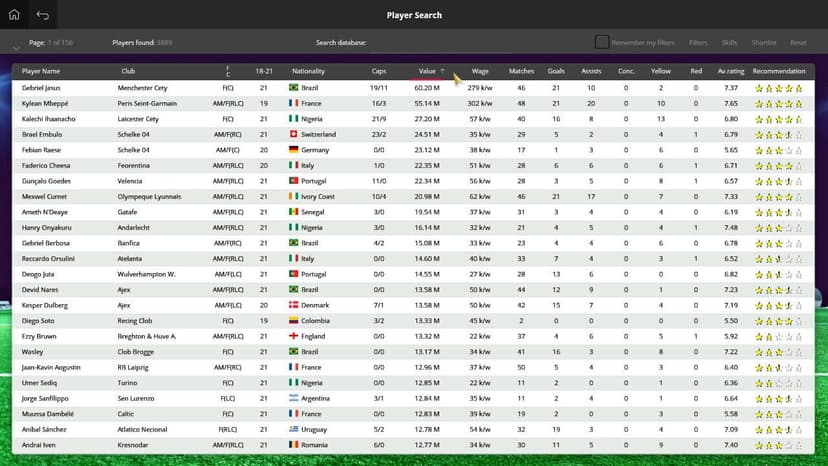Click the 302 k/w wage cell

(480, 104)
